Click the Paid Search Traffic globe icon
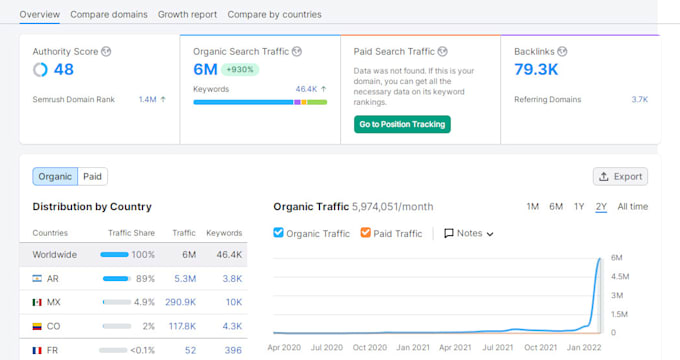This screenshot has height=360, width=680. coord(442,52)
